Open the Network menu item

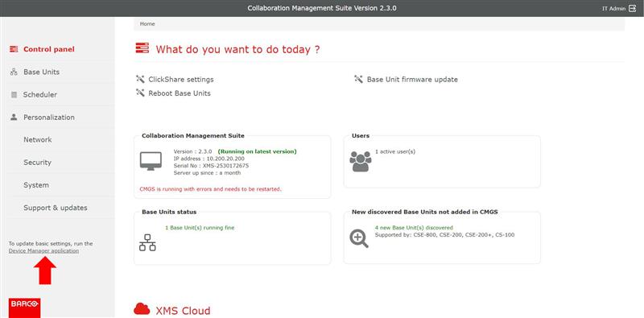37,140
